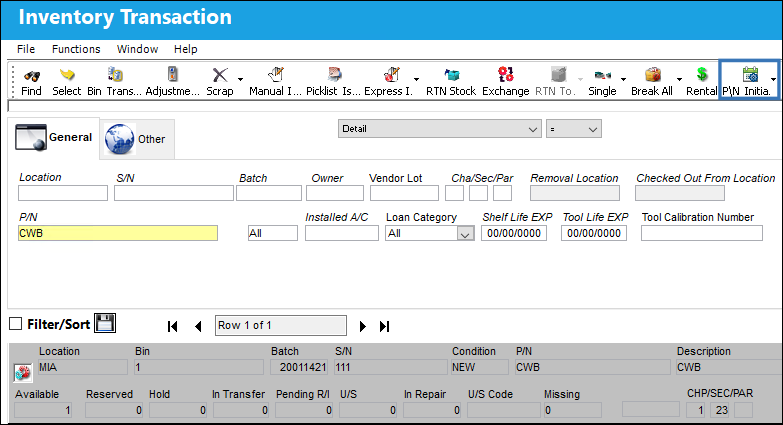The width and height of the screenshot is (783, 425).
Task: Click the Checked Out From Location field
Action: point(680,193)
